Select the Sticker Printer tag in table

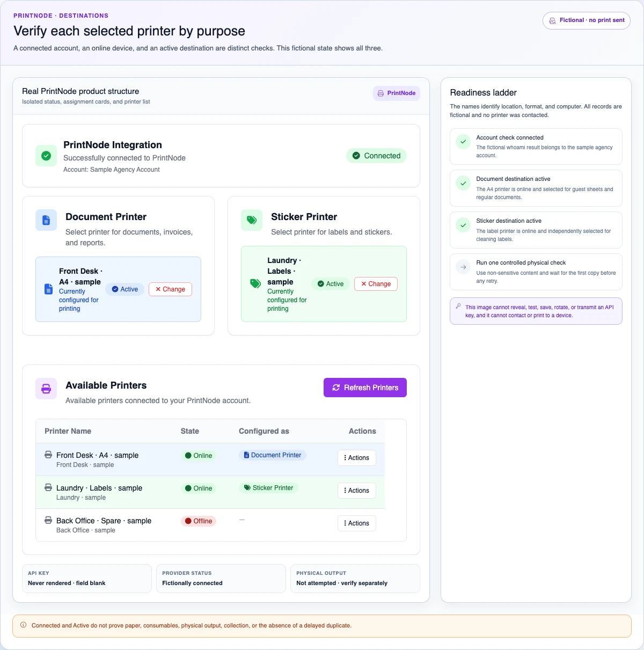tap(269, 488)
